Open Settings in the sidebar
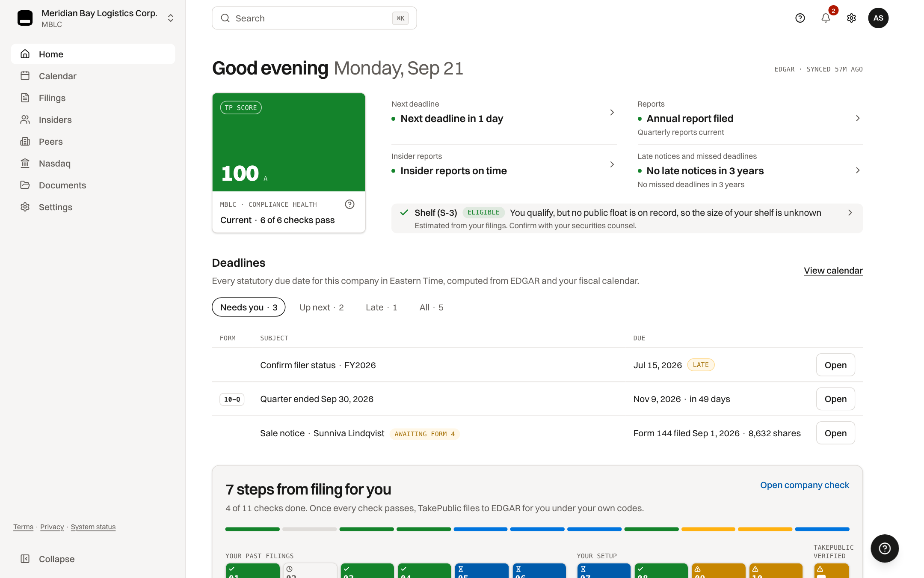 (93, 207)
